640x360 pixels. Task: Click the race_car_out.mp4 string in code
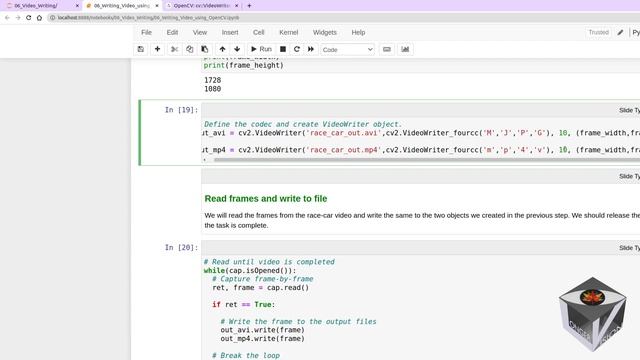344,150
